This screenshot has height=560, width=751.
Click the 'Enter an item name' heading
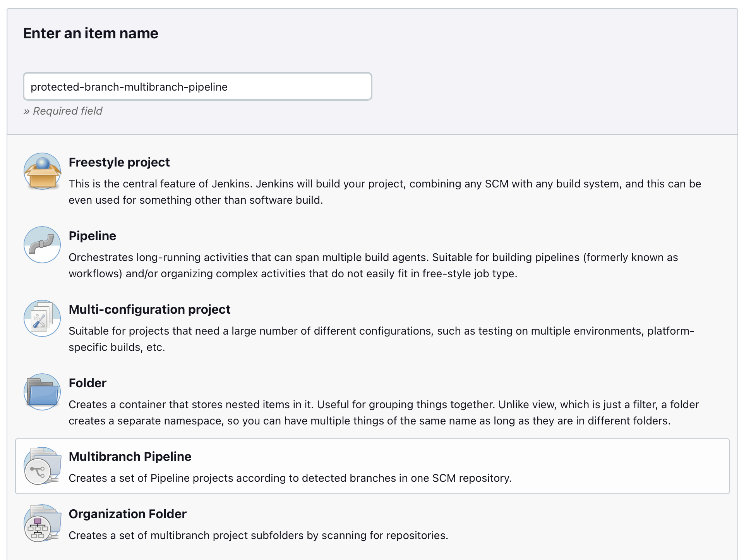click(x=91, y=33)
